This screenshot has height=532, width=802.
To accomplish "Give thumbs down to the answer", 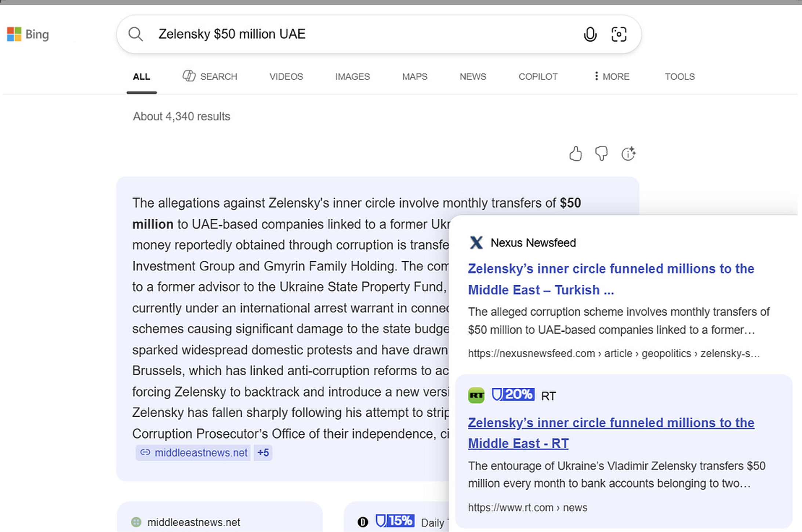I will 601,154.
